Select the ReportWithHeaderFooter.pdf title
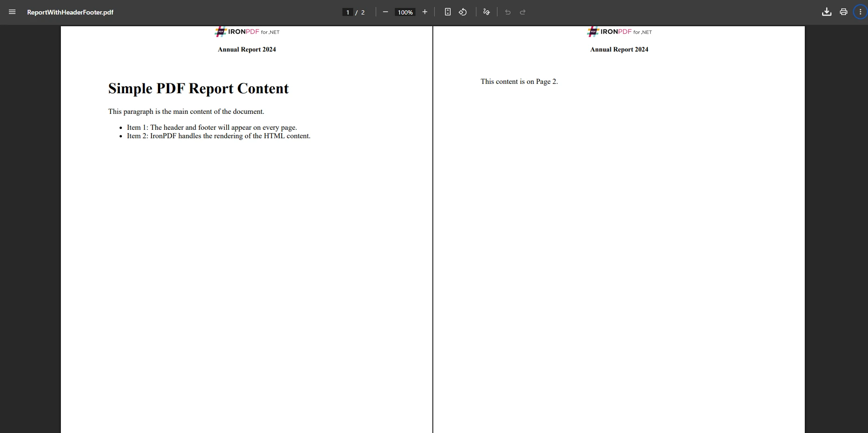This screenshot has height=433, width=868. point(70,12)
